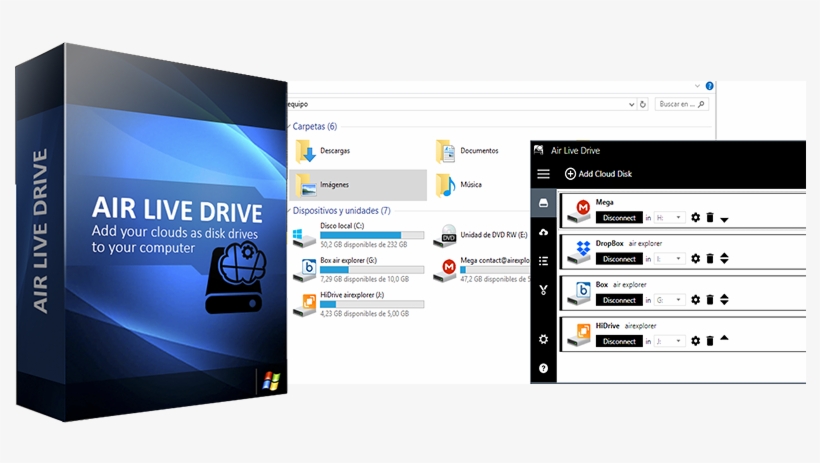
Task: Click the HiDrive drive icon in Air Live Drive
Action: pos(580,335)
